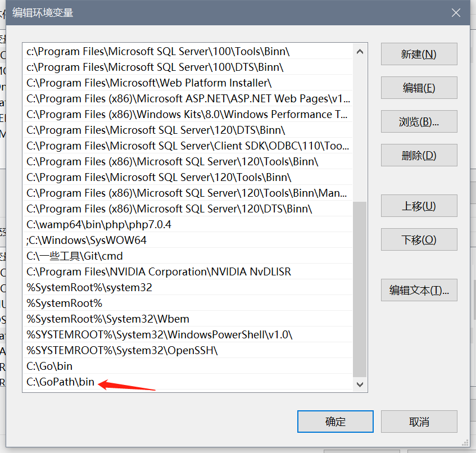Click the list scroll-up arrow
This screenshot has height=453, width=476.
pos(360,51)
